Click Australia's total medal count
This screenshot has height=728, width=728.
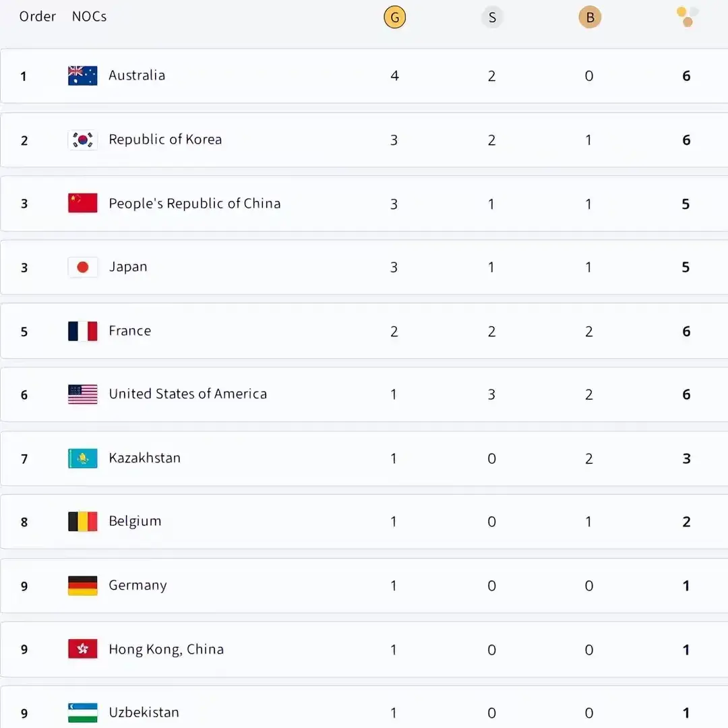[686, 76]
